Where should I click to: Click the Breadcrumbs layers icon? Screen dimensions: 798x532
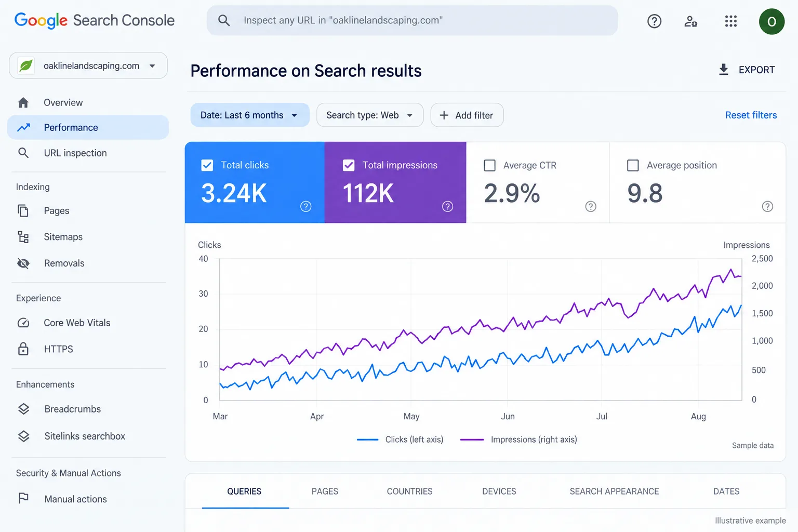click(x=23, y=409)
